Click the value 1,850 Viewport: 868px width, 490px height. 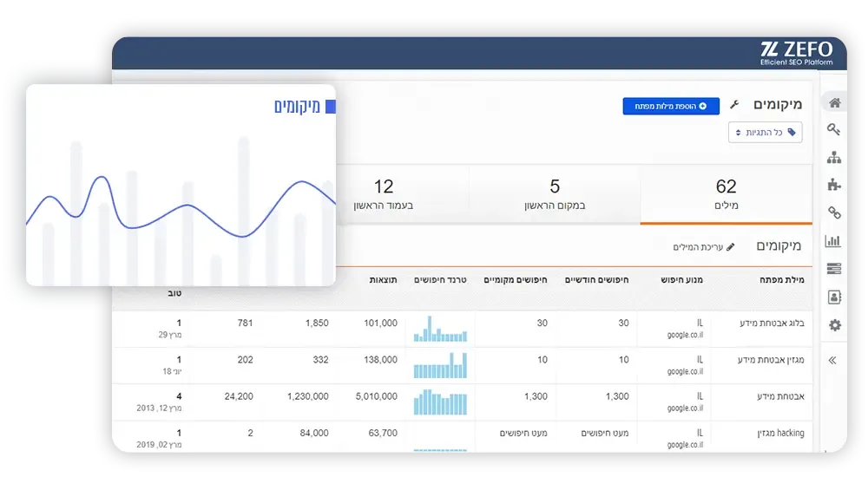(x=317, y=323)
